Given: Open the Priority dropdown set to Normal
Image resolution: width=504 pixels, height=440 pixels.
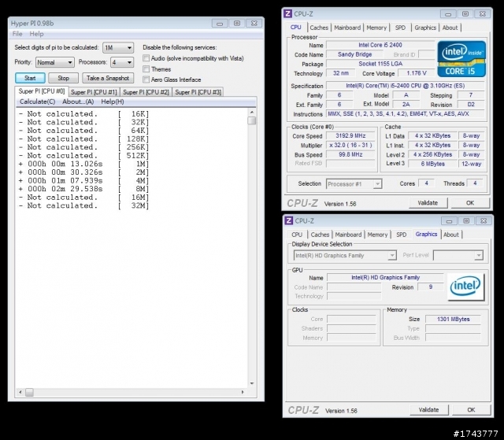Looking at the screenshot, I should pos(55,62).
